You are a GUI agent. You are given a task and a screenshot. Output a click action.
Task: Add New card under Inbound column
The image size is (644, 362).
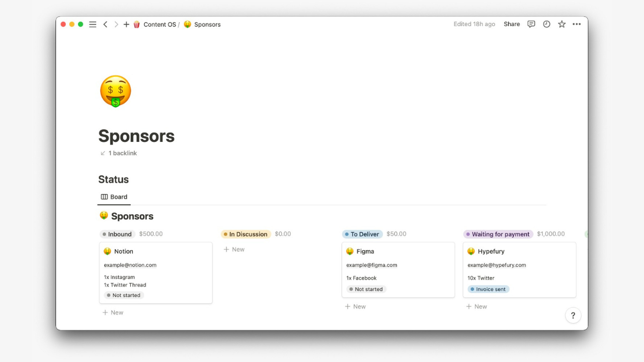(x=113, y=313)
